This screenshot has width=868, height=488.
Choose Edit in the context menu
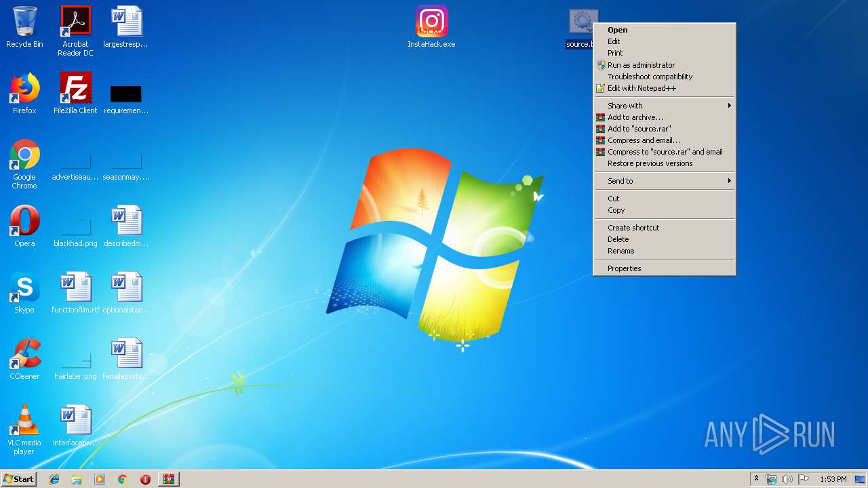click(665, 41)
